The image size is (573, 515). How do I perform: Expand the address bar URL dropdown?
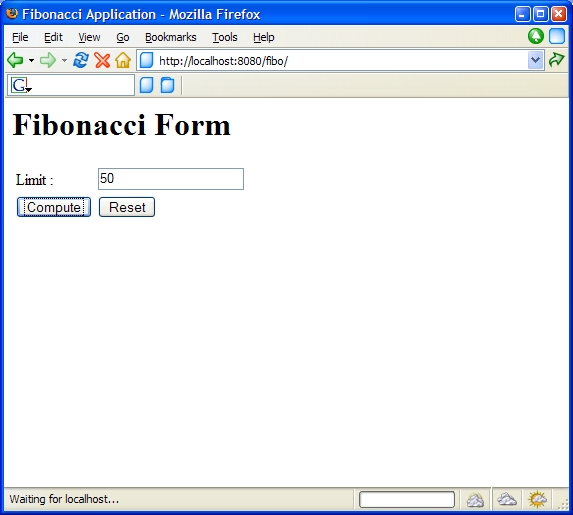535,60
